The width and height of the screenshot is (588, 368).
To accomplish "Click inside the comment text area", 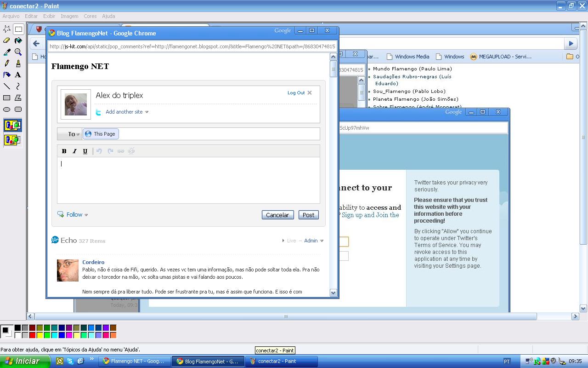I will (x=188, y=180).
